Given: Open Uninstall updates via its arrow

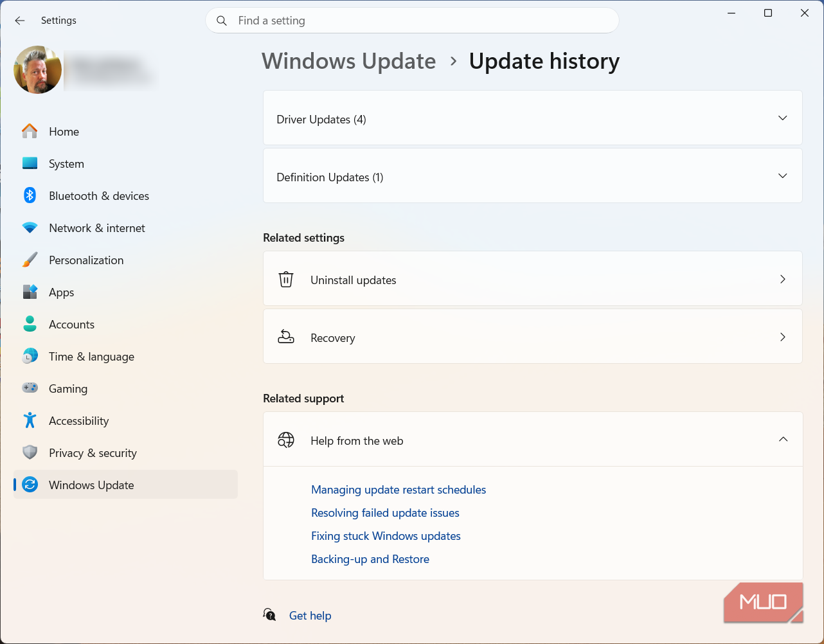Looking at the screenshot, I should click(x=783, y=279).
